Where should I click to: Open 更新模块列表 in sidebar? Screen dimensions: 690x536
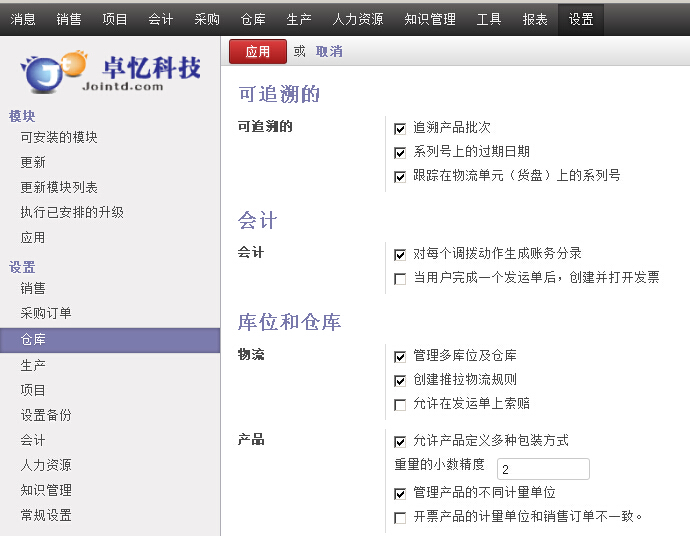tap(59, 187)
